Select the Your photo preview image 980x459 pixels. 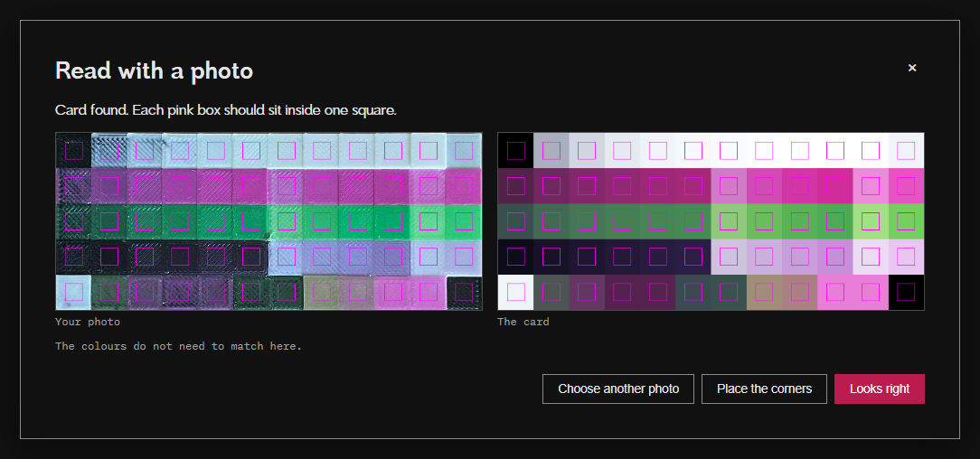[x=269, y=221]
